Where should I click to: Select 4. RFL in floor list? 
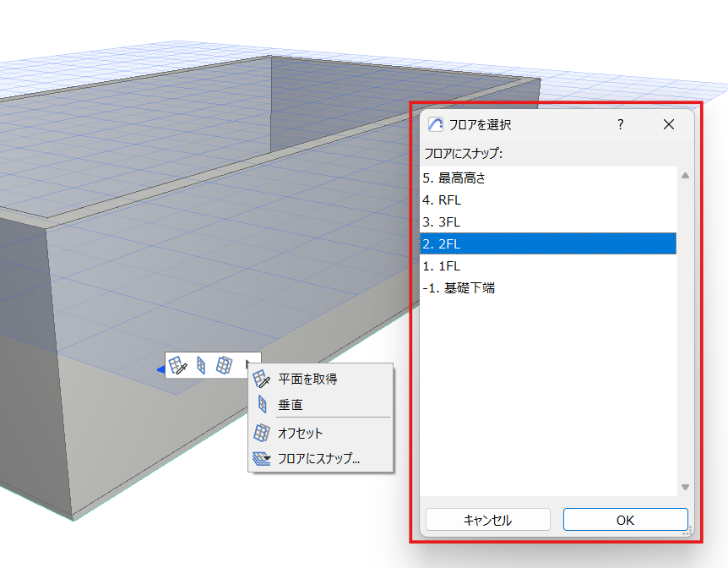click(548, 199)
